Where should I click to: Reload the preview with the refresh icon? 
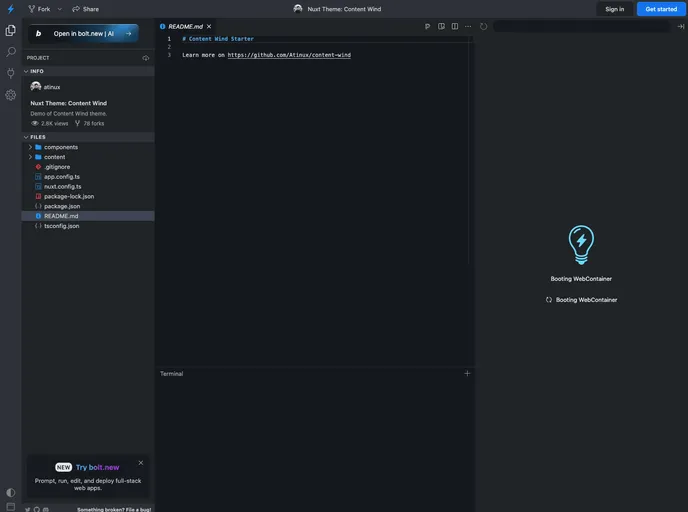pos(483,26)
